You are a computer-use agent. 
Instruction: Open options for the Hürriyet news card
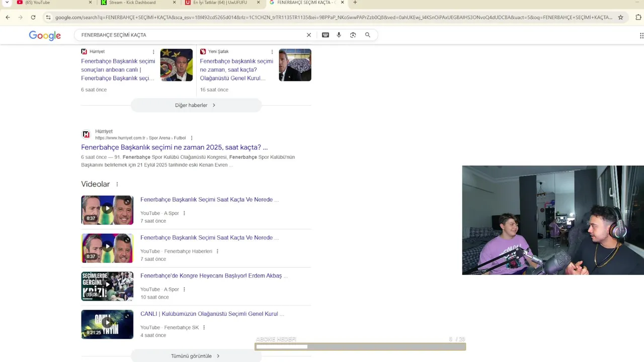click(153, 52)
